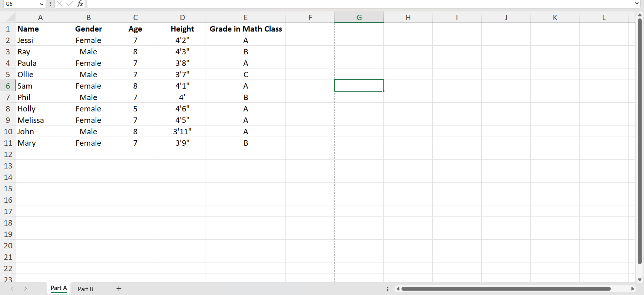Select the "Name" header cell
The width and height of the screenshot is (644, 295).
40,29
